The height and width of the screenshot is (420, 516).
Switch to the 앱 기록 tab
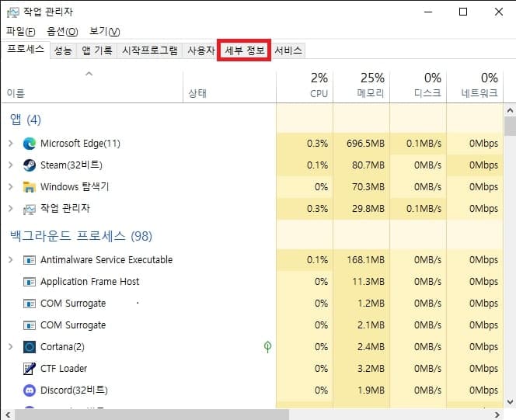(x=96, y=50)
